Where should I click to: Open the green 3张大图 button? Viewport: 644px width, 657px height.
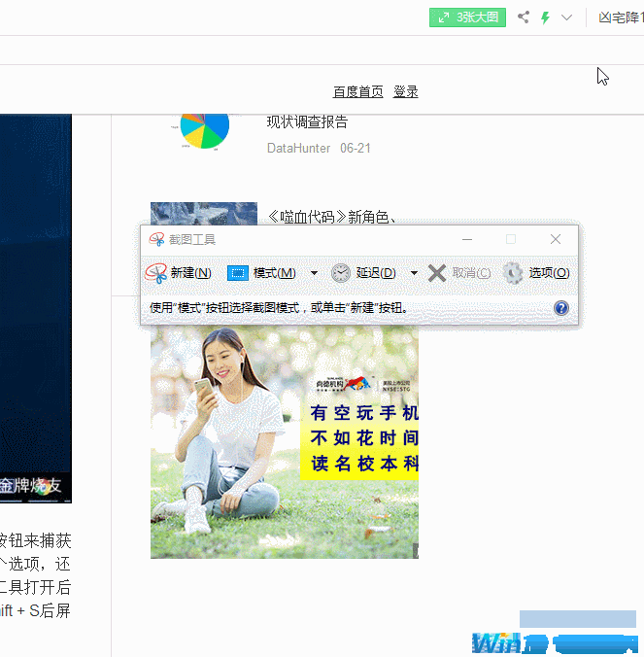(x=468, y=17)
